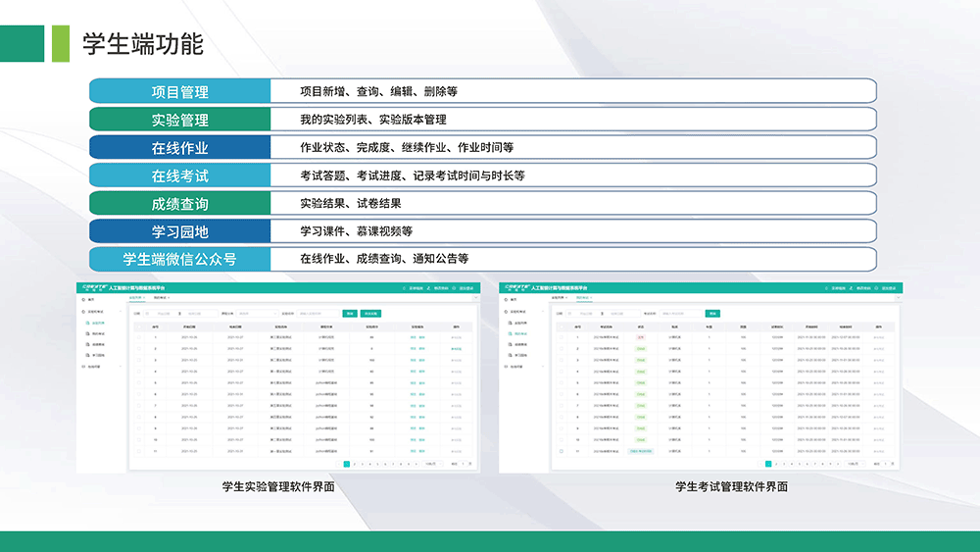Click the logout circle icon in the exam screenshot header

(877, 288)
